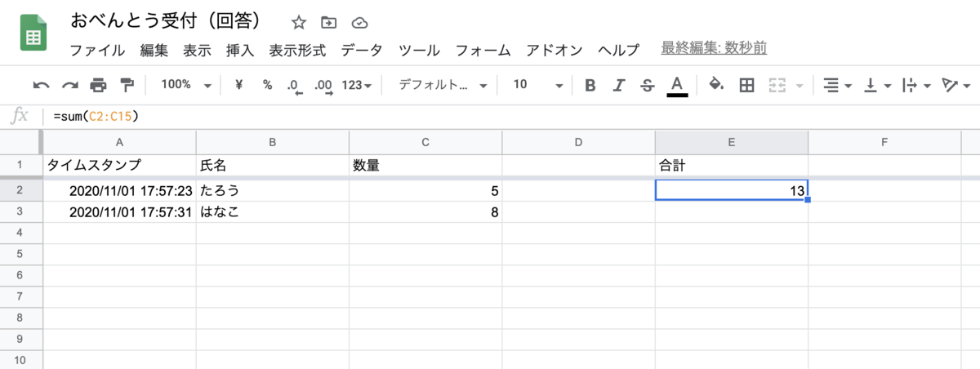This screenshot has width=980, height=369.
Task: Click the select-all corner box
Action: pyautogui.click(x=20, y=143)
